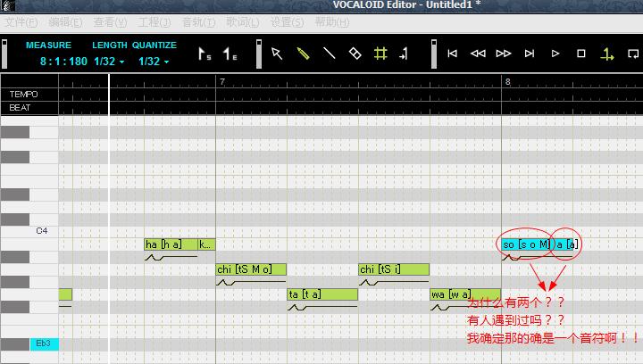Choose the arrow pointer tool

(277, 54)
